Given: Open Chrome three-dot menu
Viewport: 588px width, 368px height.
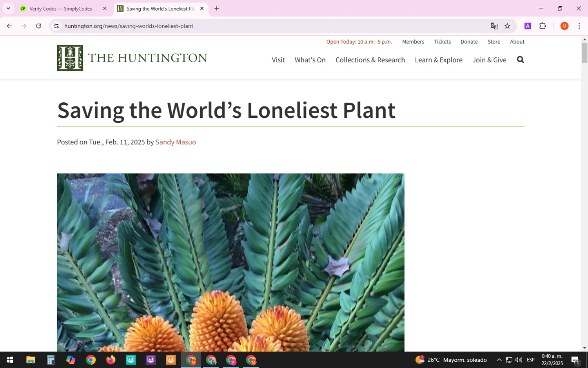Looking at the screenshot, I should [579, 26].
